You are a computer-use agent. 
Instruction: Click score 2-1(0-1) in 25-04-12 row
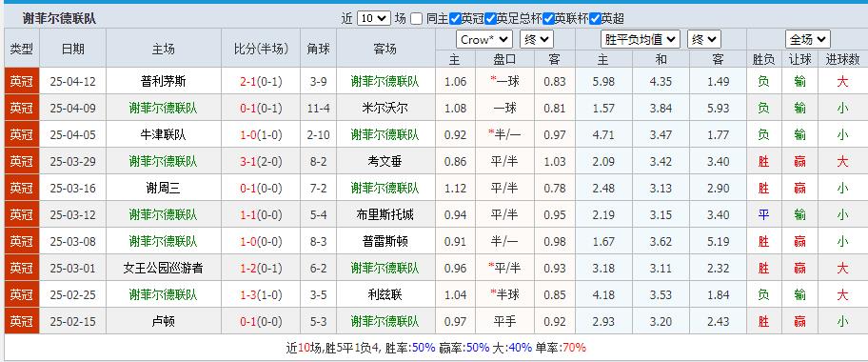coord(261,82)
